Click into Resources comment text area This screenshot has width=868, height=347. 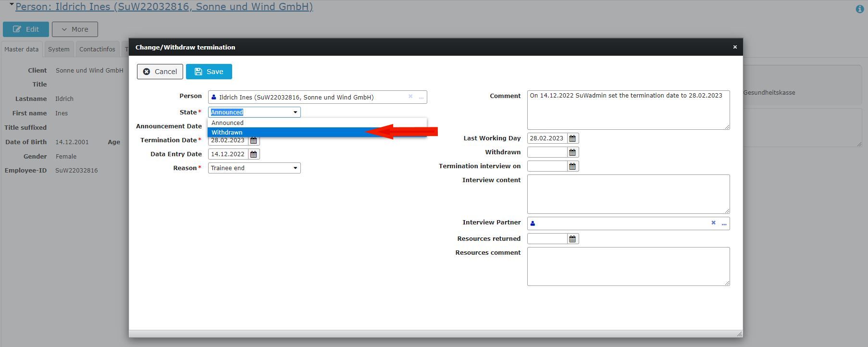628,267
